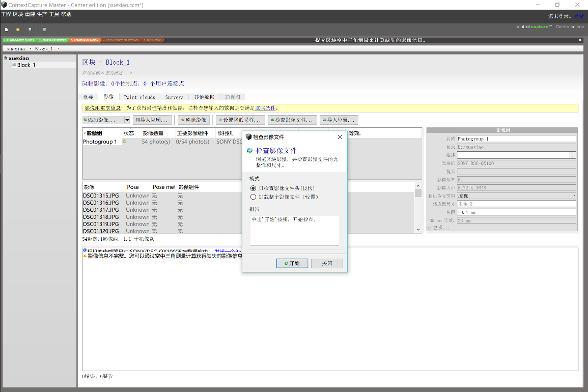This screenshot has width=588, height=392.
Task: Click the Save Project toolbar icon
Action: pyautogui.click(x=30, y=30)
